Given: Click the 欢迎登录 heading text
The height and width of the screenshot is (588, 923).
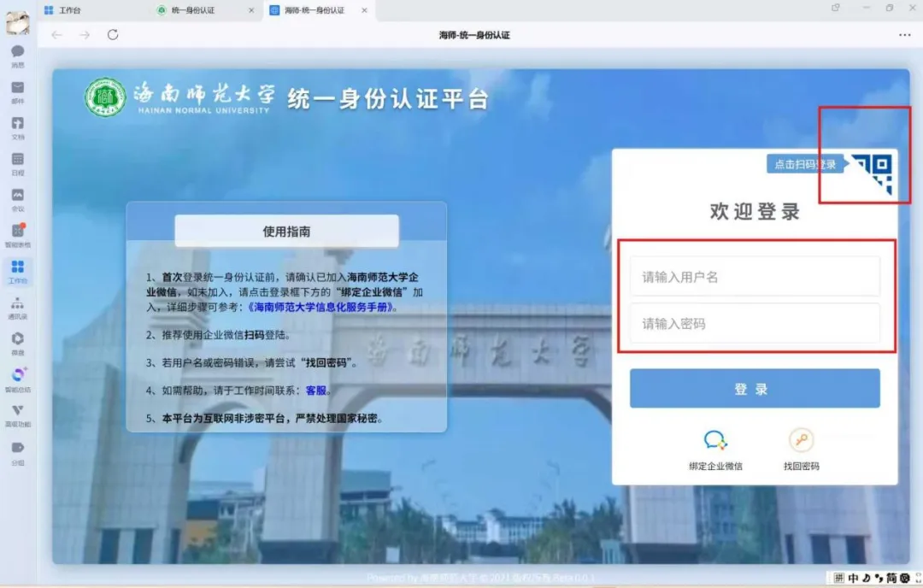Looking at the screenshot, I should point(755,211).
